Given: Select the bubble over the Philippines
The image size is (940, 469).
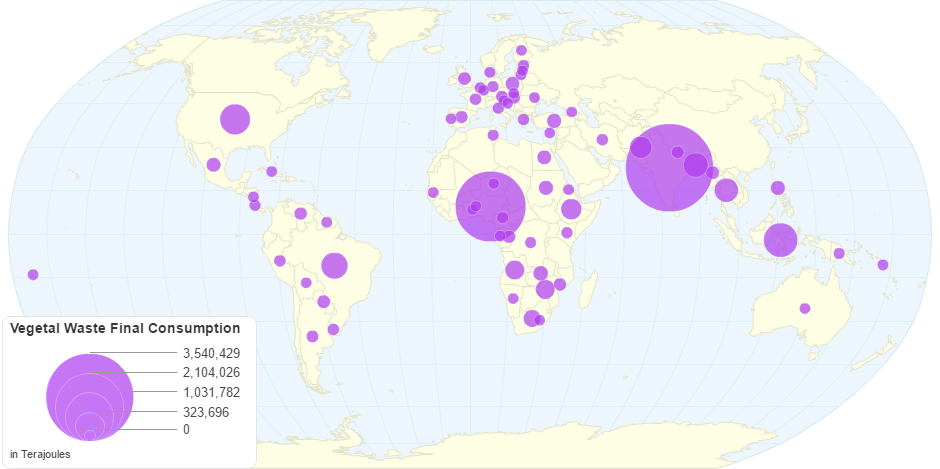Looking at the screenshot, I should [777, 187].
